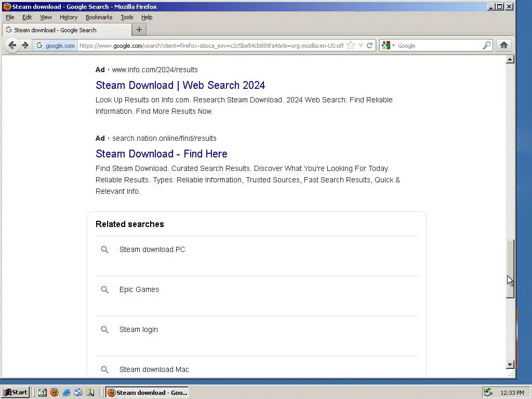The image size is (532, 399).
Task: Launch Firefox from the quick launch bar
Action: click(54, 393)
